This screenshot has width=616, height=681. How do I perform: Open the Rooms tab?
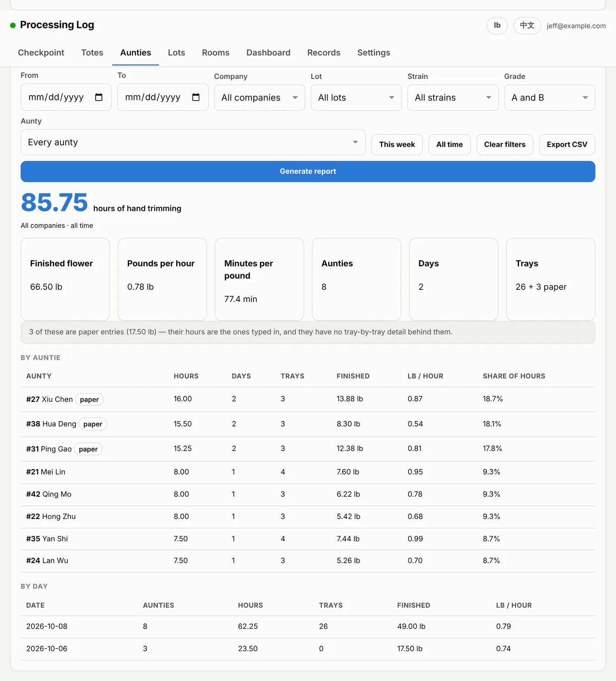pos(216,53)
